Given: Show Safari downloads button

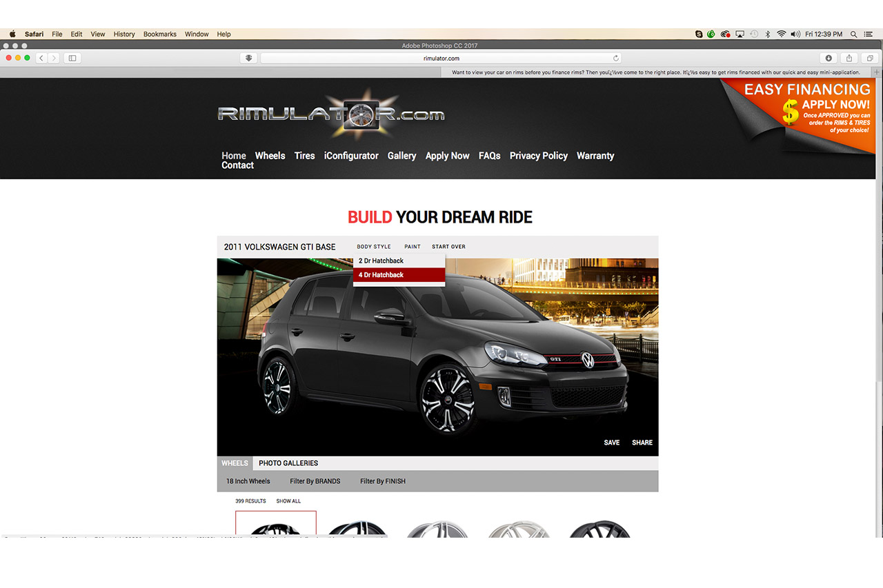Looking at the screenshot, I should [x=829, y=58].
